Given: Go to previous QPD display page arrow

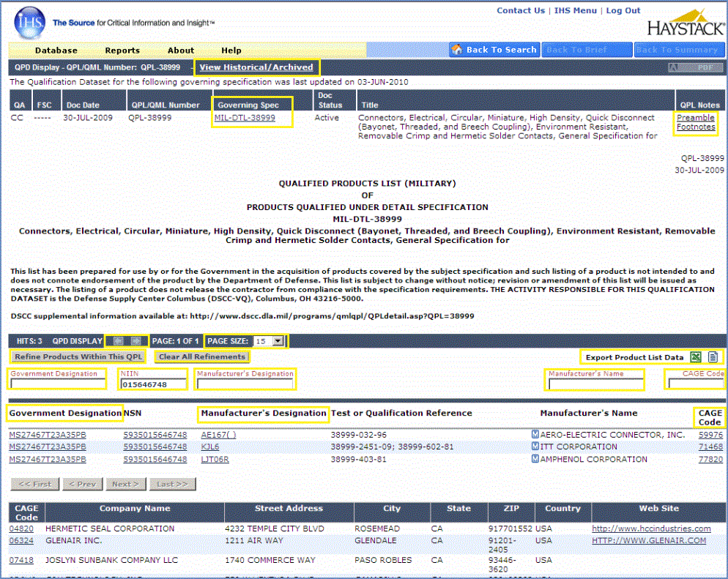Looking at the screenshot, I should 119,341.
